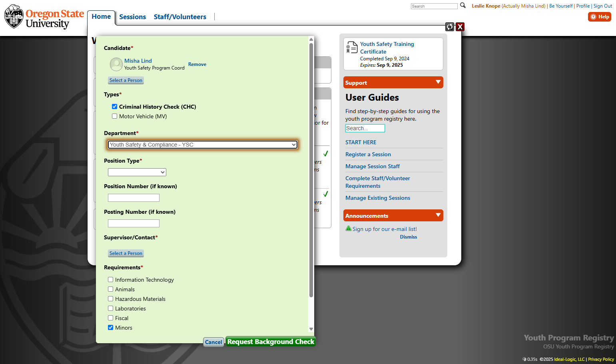Click Misha Lind's avatar icon
This screenshot has height=364, width=616.
[116, 64]
